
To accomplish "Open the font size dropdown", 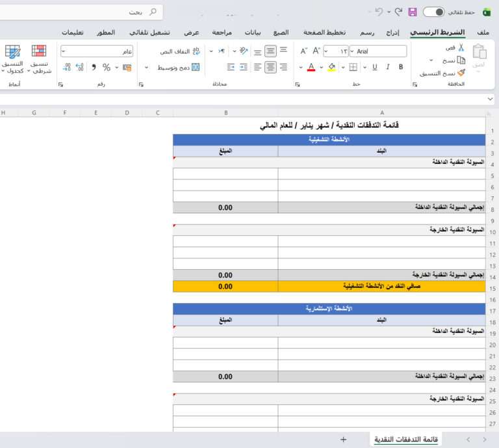I will click(x=326, y=51).
